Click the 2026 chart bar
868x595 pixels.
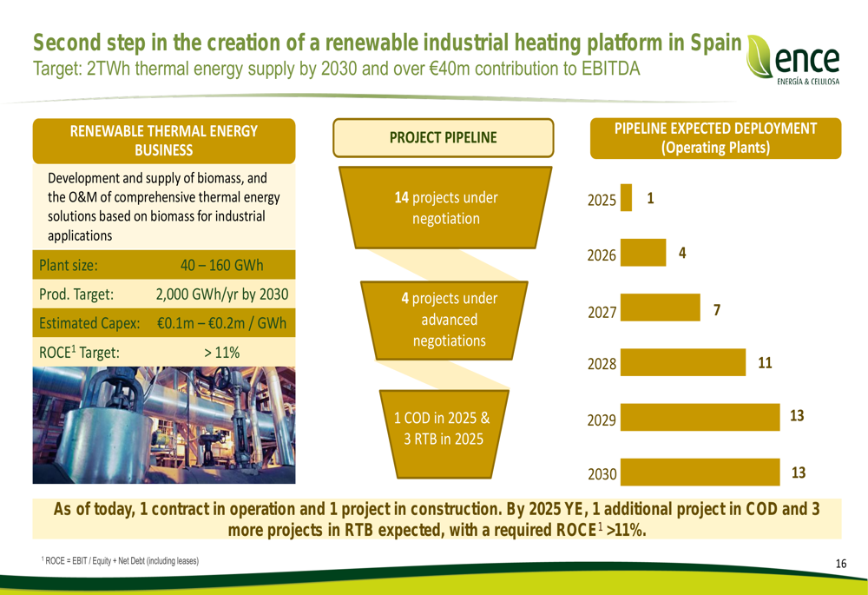tap(643, 253)
